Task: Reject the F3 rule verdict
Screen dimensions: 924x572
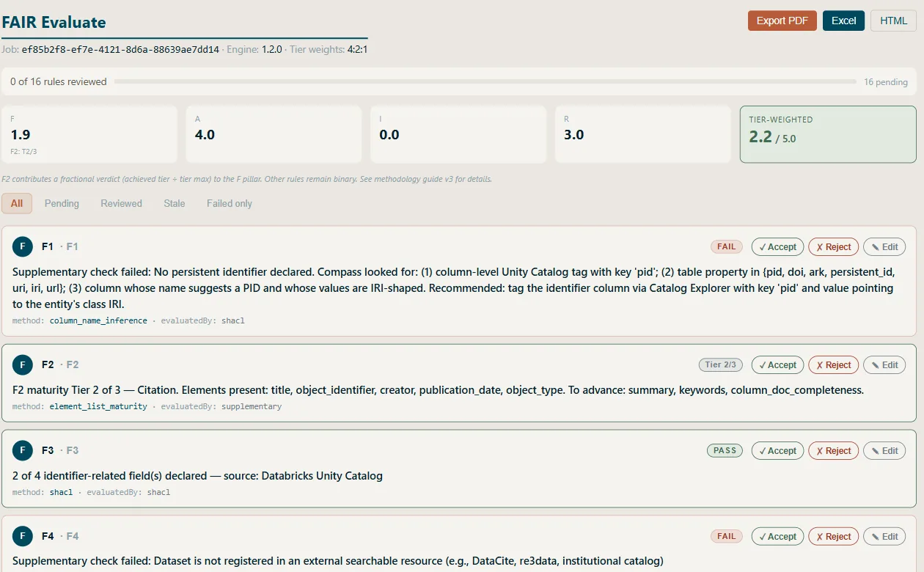Action: click(x=833, y=450)
